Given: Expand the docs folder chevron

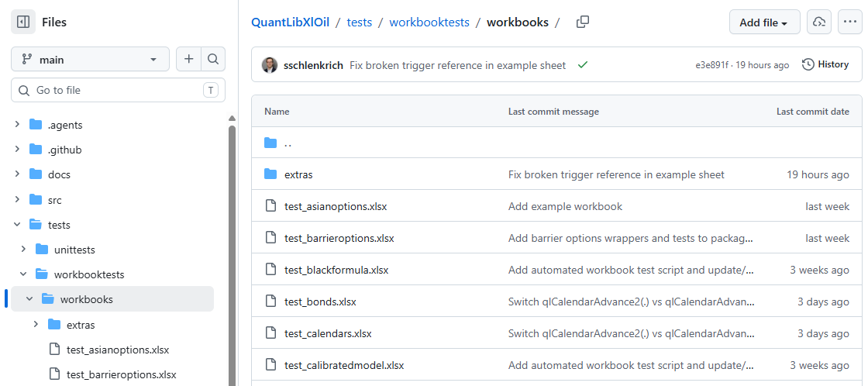Looking at the screenshot, I should click(17, 174).
